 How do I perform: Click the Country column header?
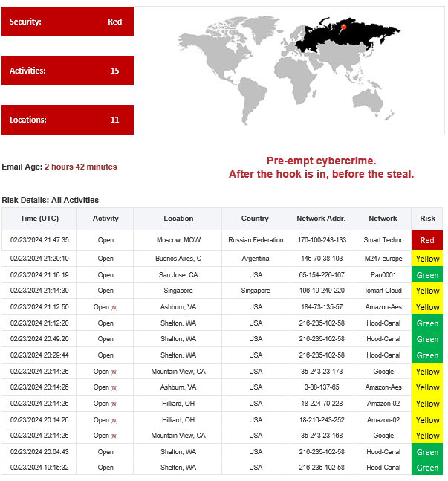point(255,219)
